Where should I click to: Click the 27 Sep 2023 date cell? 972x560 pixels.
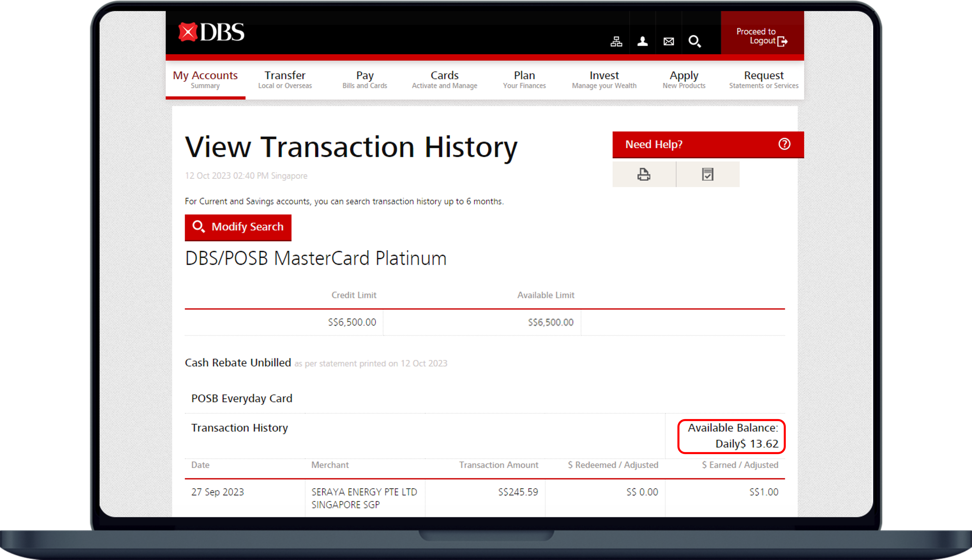pos(218,492)
